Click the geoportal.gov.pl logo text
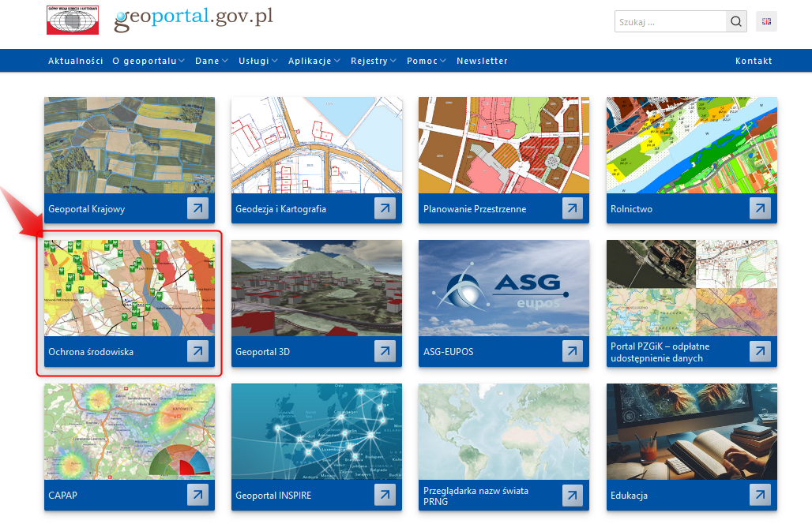812x524 pixels. point(194,19)
